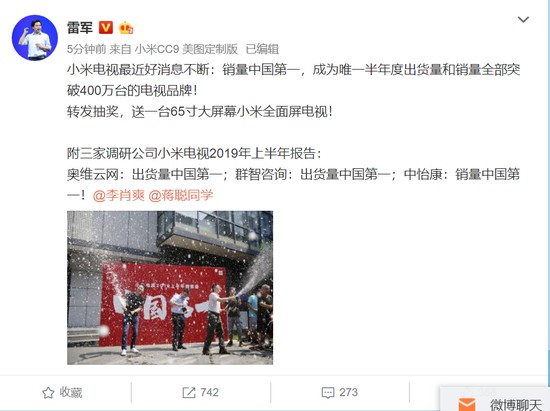Image resolution: width=550 pixels, height=411 pixels.
Task: Click the star favorite icon
Action: pyautogui.click(x=48, y=393)
